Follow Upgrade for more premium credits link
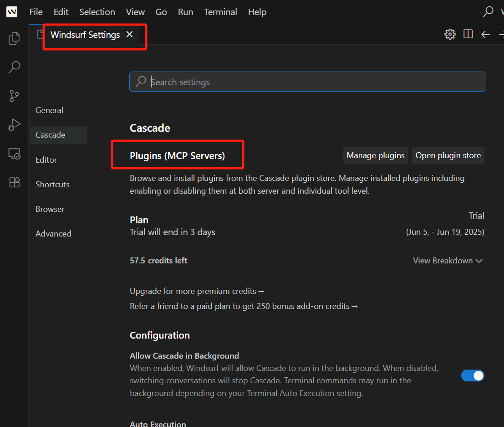 pos(197,291)
